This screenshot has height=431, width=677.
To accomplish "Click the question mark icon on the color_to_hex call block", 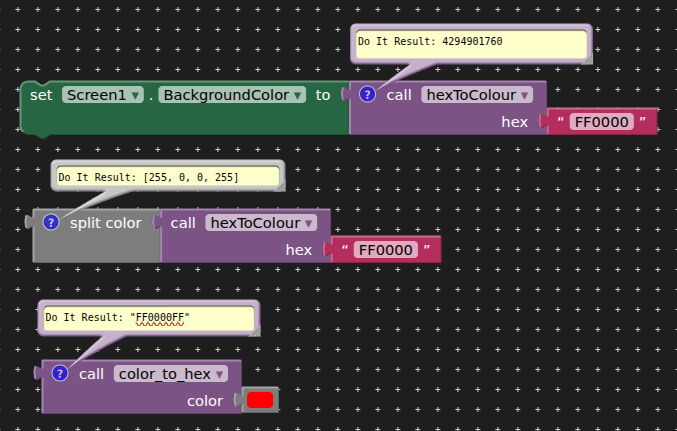I will click(60, 374).
